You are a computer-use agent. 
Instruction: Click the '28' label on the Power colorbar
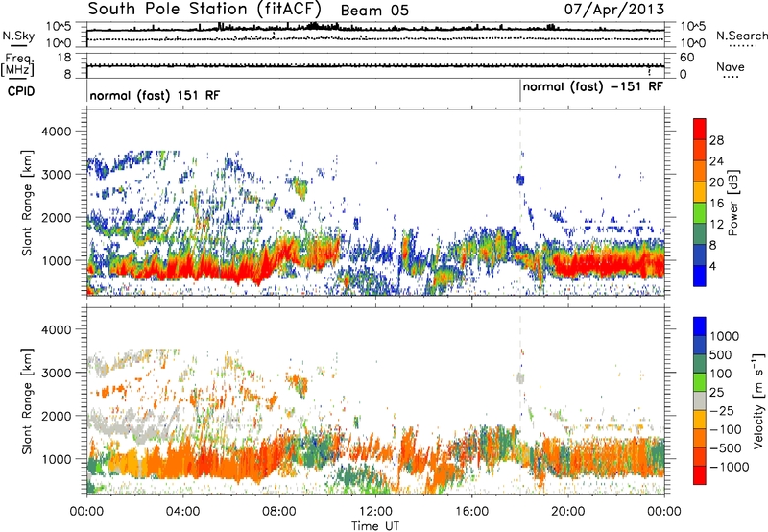tap(716, 140)
